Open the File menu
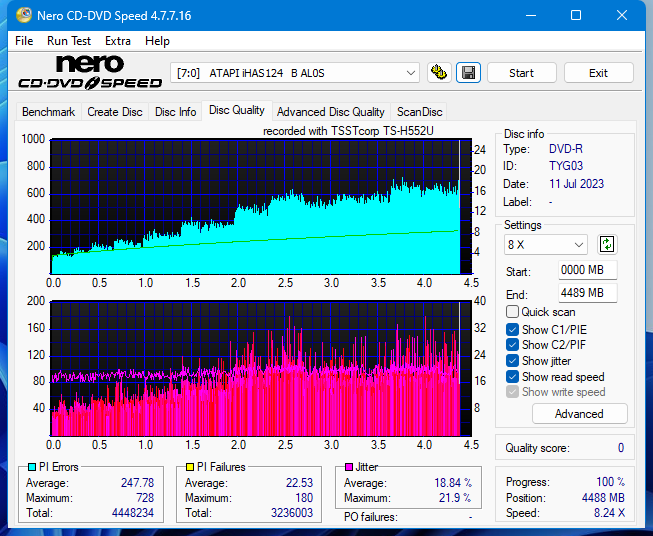This screenshot has width=653, height=536. pyautogui.click(x=24, y=41)
